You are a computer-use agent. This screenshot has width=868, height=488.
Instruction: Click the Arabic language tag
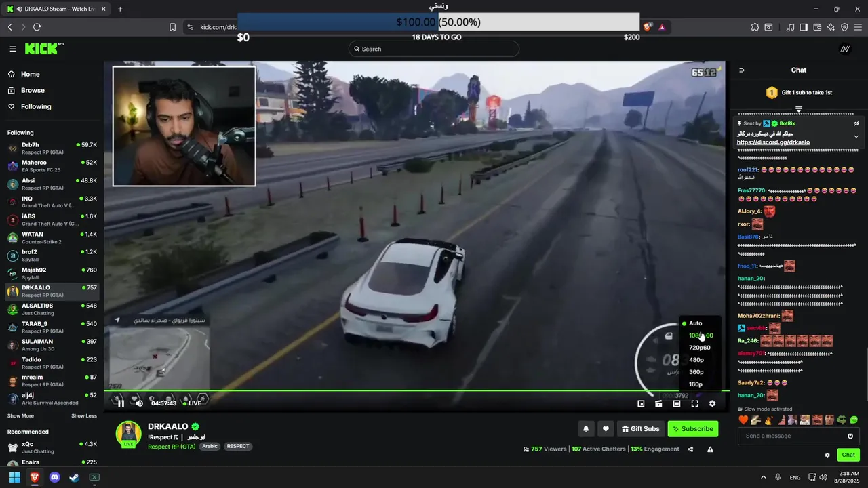pyautogui.click(x=210, y=447)
